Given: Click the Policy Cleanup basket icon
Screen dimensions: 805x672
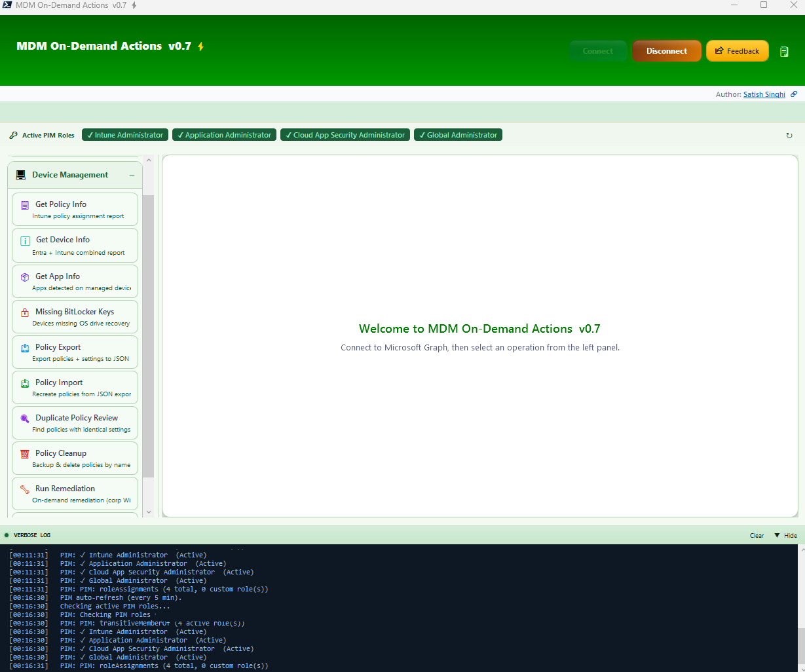Looking at the screenshot, I should point(25,454).
